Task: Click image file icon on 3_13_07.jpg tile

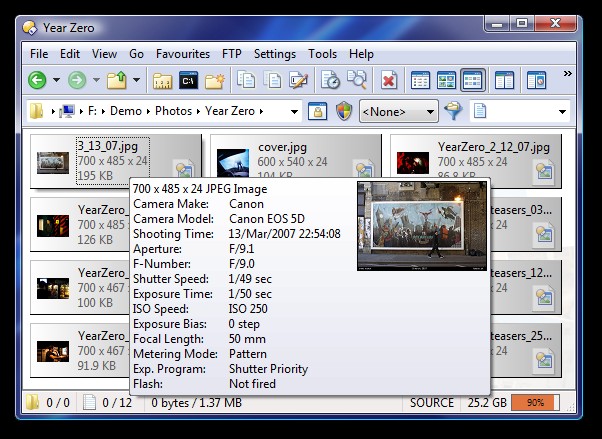Action: [184, 171]
